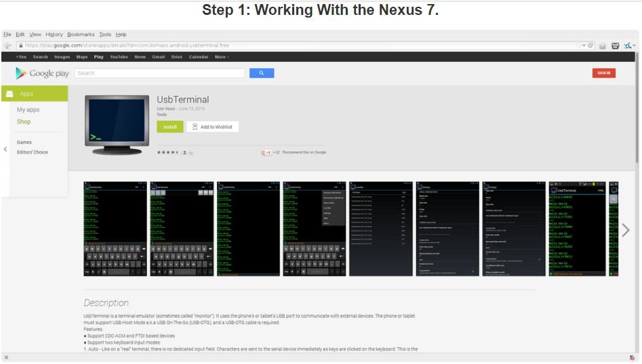
Task: Click the printer toolbar icon
Action: coord(615,46)
